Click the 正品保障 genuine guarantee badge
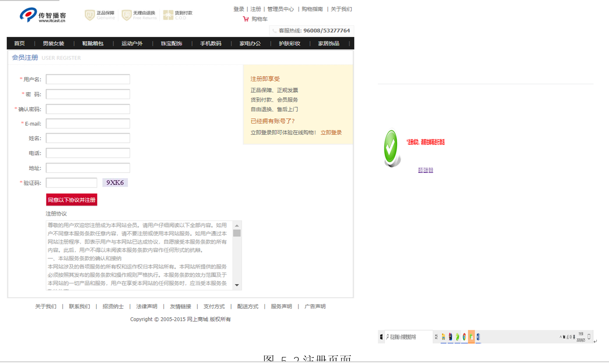 click(x=99, y=15)
